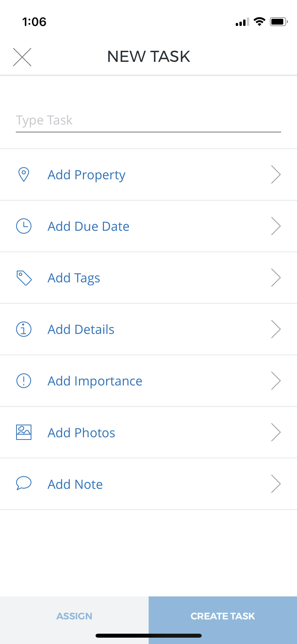The image size is (297, 644).
Task: Tap the location pin icon for property
Action: 24,174
